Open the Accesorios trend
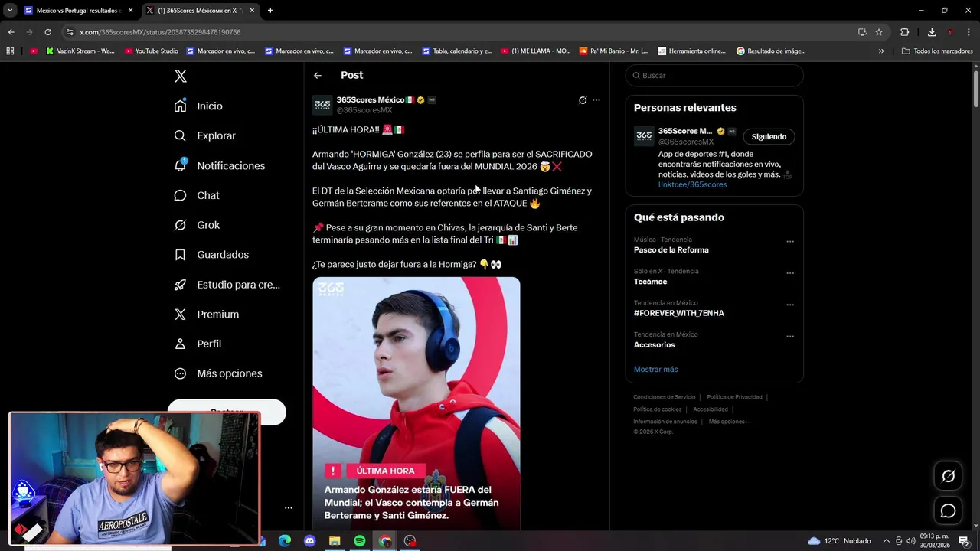The height and width of the screenshot is (551, 980). [x=655, y=345]
